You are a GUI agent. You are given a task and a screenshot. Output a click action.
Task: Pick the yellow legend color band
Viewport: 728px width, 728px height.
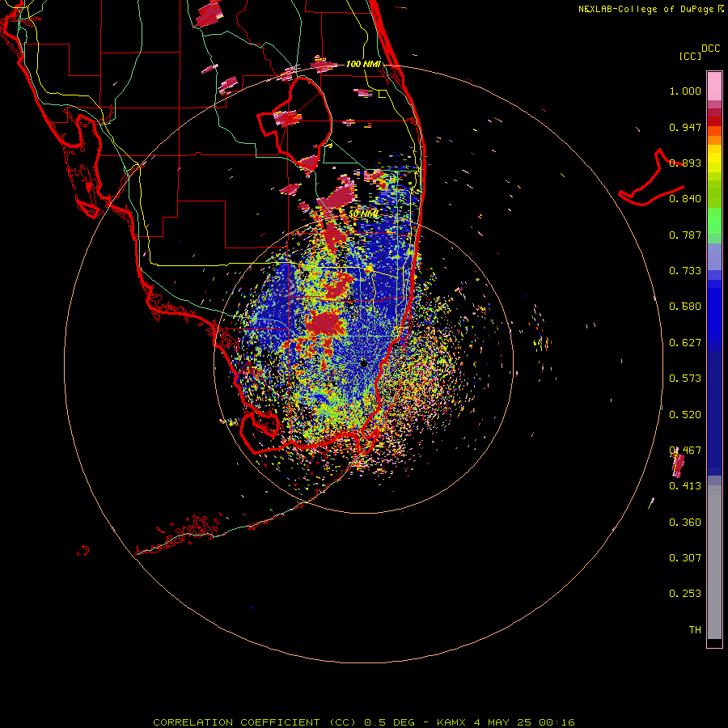[714, 159]
